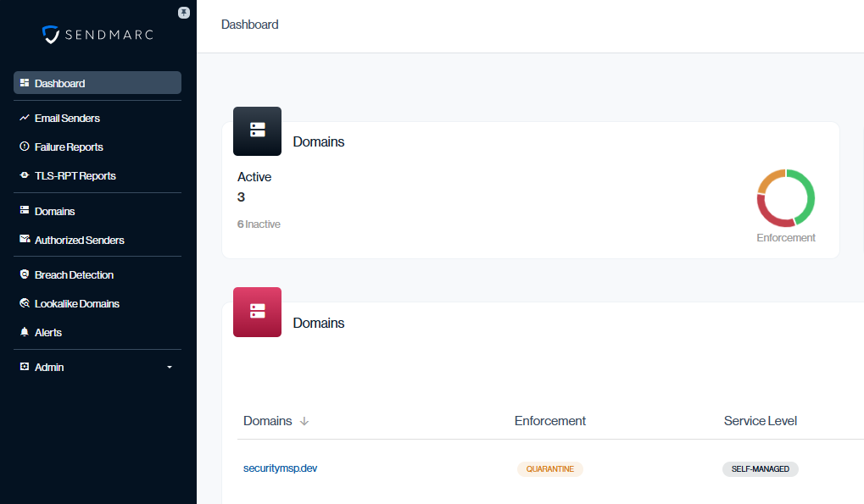The width and height of the screenshot is (864, 504).
Task: Click the Domains title of table card
Action: (319, 323)
